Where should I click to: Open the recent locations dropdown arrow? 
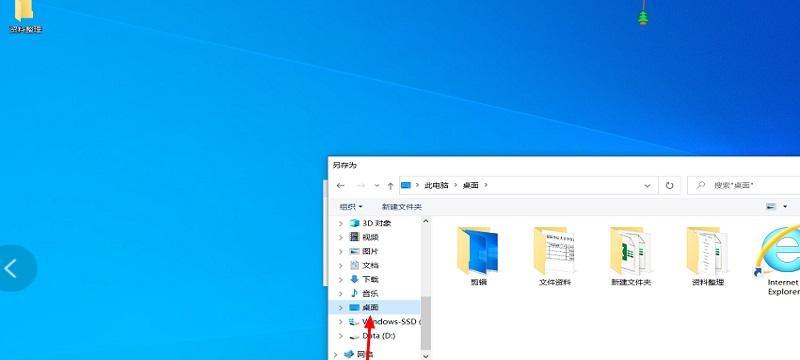(377, 186)
